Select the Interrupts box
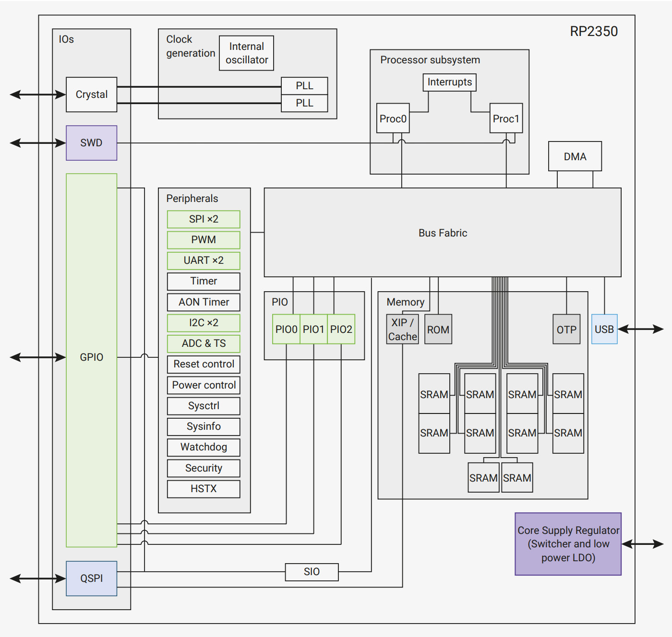This screenshot has height=637, width=672. (449, 82)
